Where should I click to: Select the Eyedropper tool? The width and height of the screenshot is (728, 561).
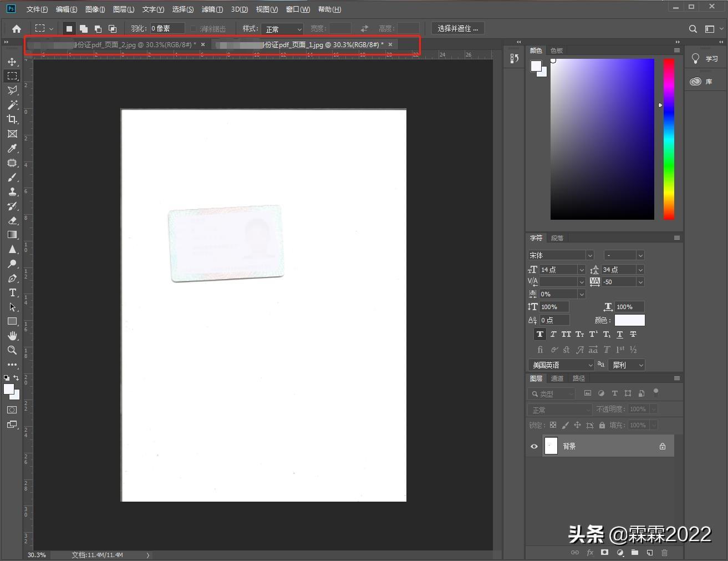(x=12, y=148)
